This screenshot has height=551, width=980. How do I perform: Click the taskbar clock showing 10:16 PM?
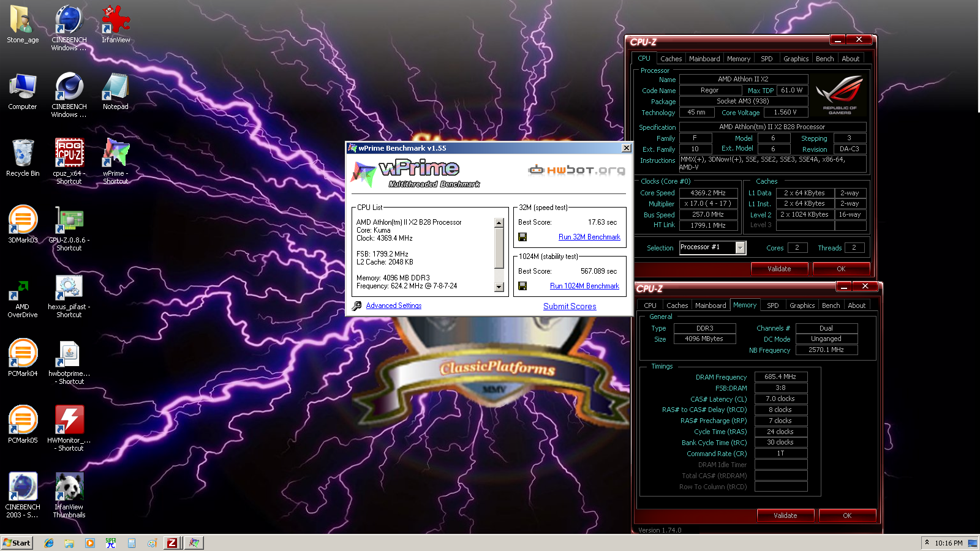tap(949, 543)
